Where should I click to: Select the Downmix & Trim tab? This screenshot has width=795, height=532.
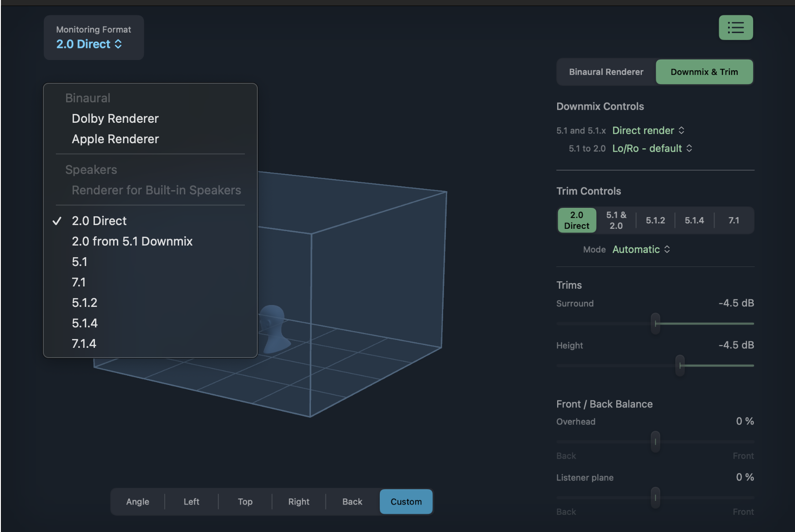[704, 72]
